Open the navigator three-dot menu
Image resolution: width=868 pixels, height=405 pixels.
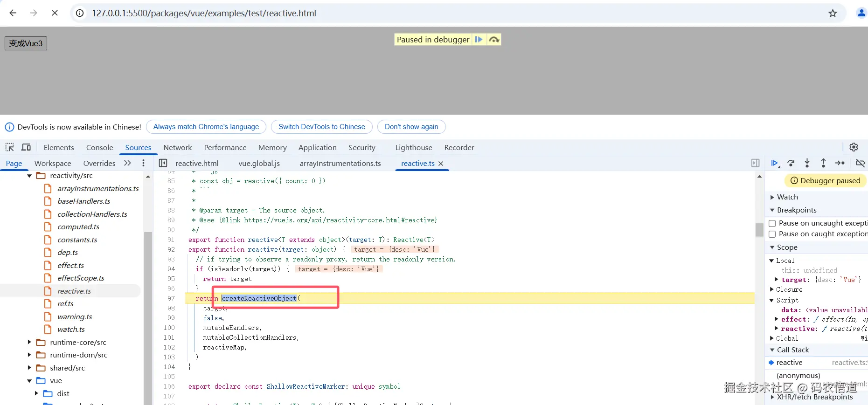(x=143, y=163)
